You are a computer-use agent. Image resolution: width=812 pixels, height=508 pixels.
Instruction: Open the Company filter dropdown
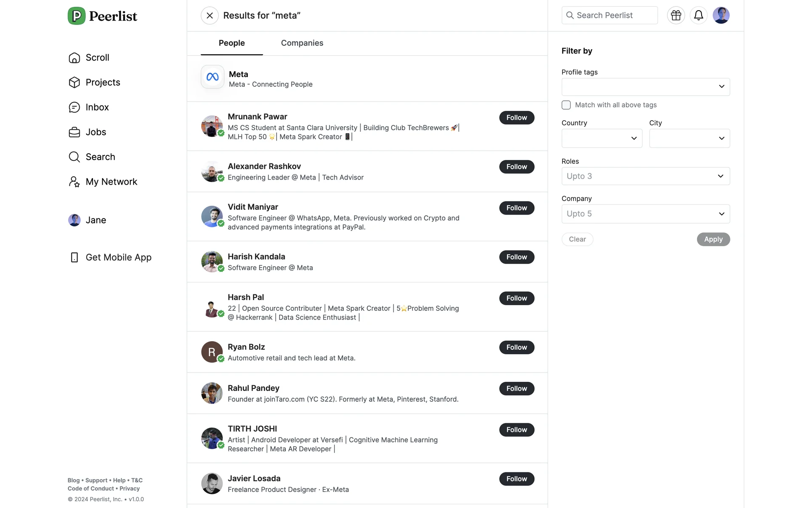click(645, 214)
